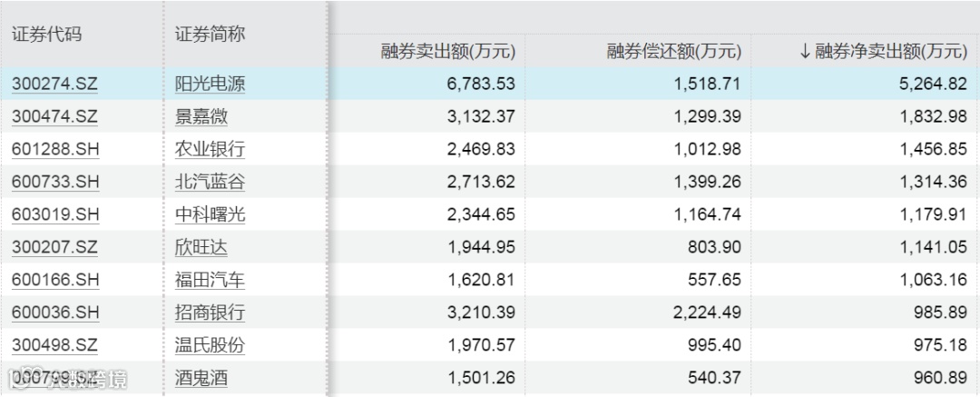The height and width of the screenshot is (397, 980).
Task: Select cell with value 1,970.57
Action: pyautogui.click(x=480, y=345)
